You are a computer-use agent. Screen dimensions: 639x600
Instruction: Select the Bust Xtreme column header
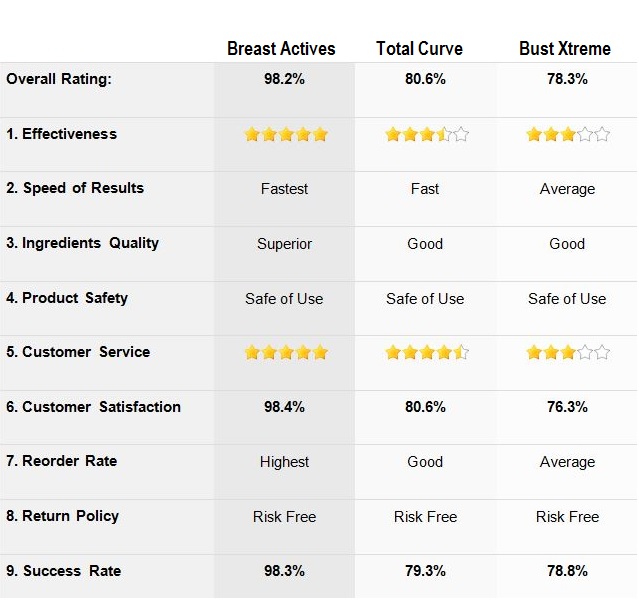[565, 49]
